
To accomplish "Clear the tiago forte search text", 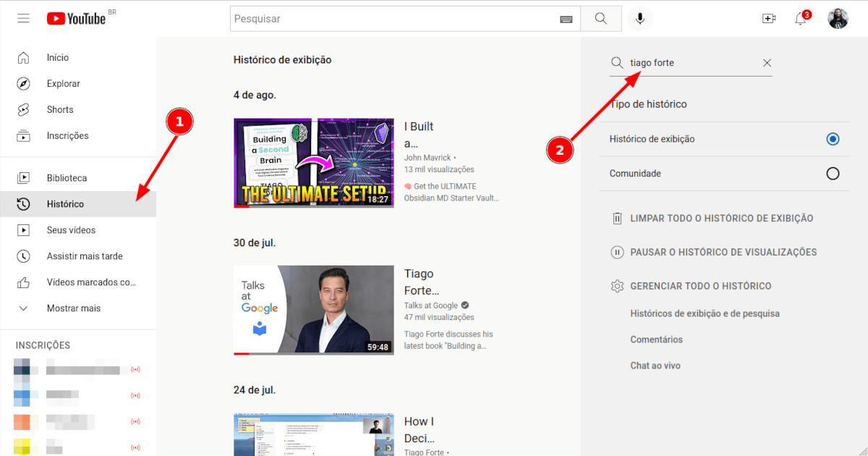I will 767,63.
